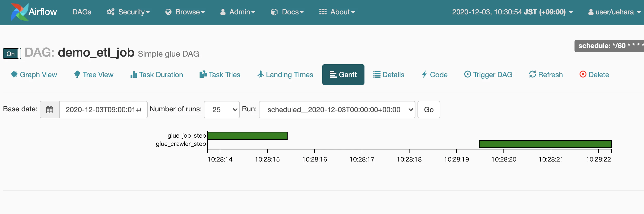The height and width of the screenshot is (214, 644).
Task: Open the Admin dropdown menu
Action: [x=238, y=12]
